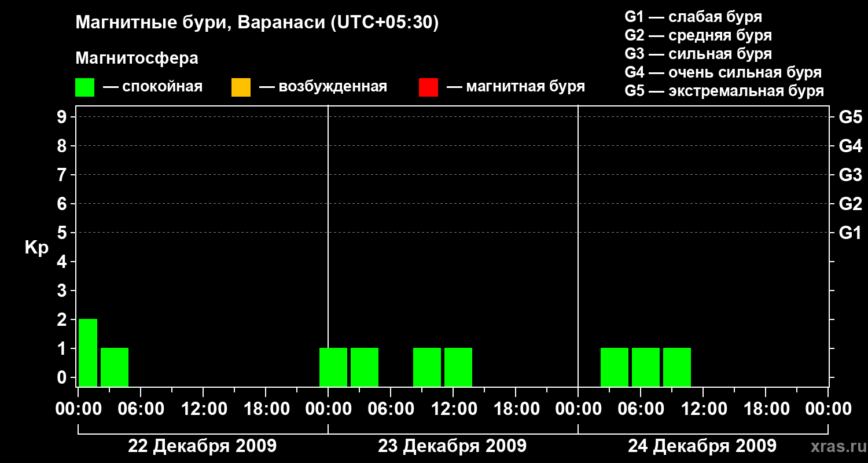Click '18:00' time label under 23 December
This screenshot has width=868, height=463.
click(x=516, y=409)
